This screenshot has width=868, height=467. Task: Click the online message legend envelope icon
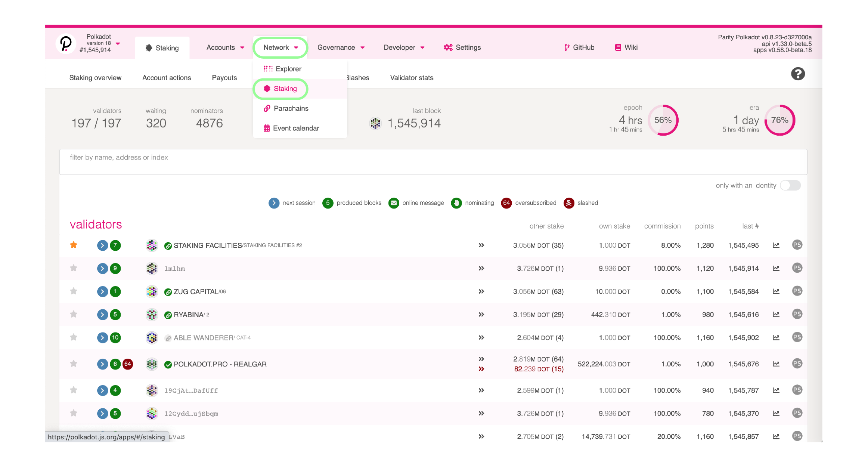394,203
